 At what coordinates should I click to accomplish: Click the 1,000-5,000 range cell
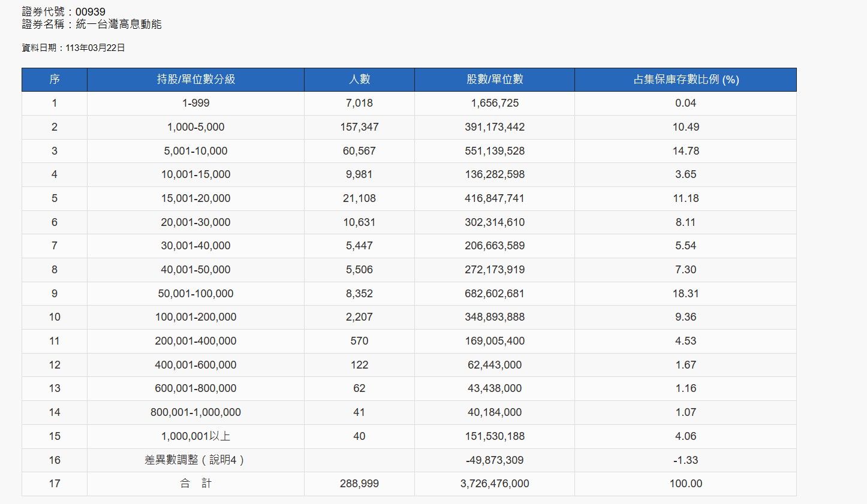point(196,127)
